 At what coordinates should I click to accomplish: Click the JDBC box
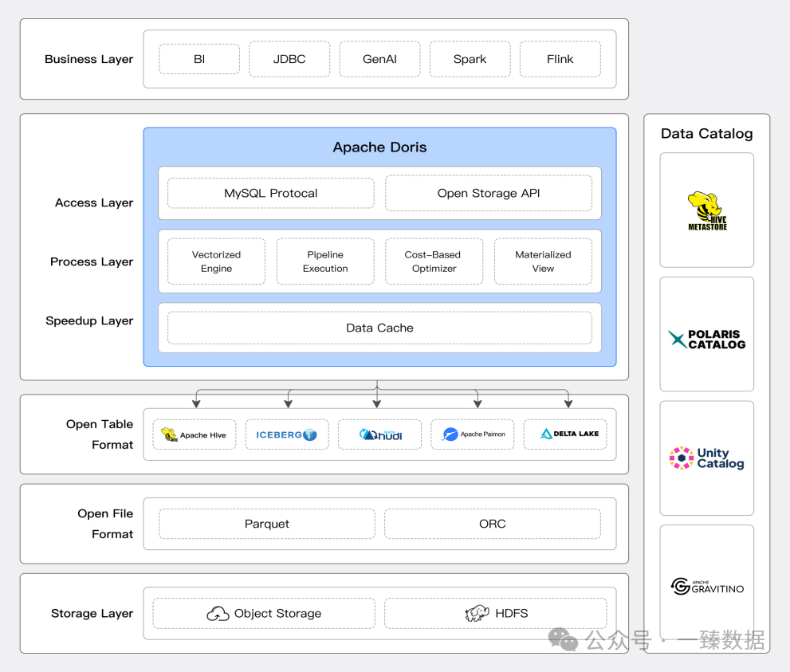(289, 59)
